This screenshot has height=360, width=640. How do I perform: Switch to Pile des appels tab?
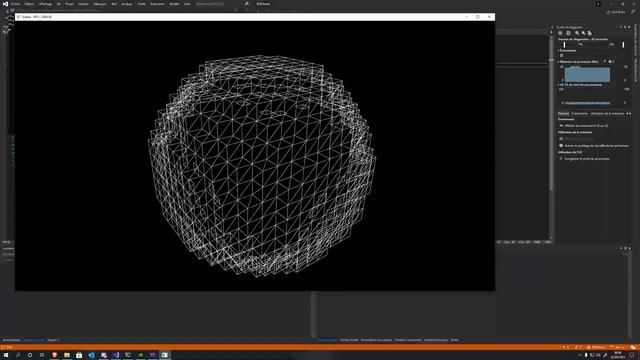pos(328,340)
